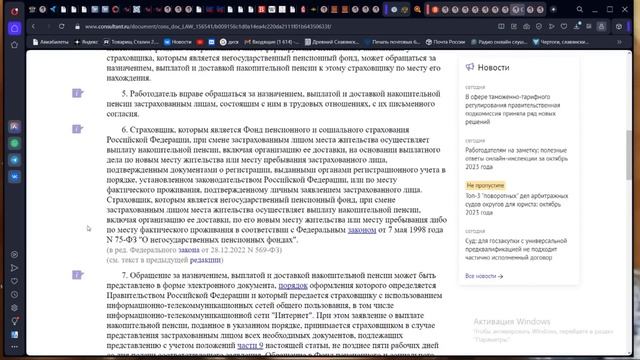Open the lightbulb tips sidebar icon
Image resolution: width=640 pixels, height=360 pixels.
14,321
